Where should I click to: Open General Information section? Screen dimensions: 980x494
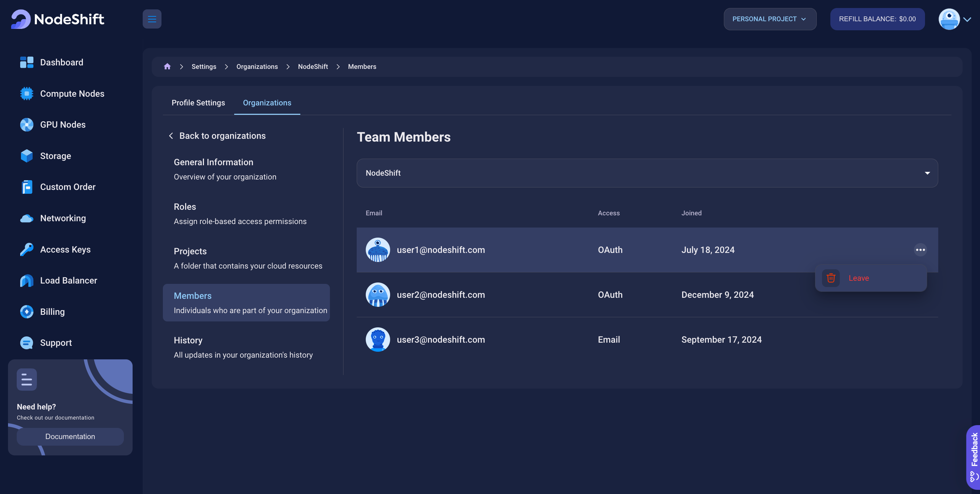click(x=246, y=169)
